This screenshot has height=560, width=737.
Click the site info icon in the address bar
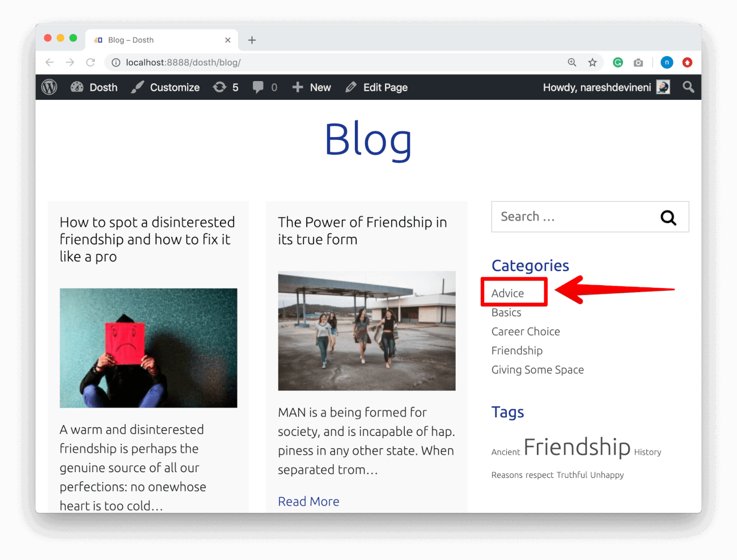point(116,62)
